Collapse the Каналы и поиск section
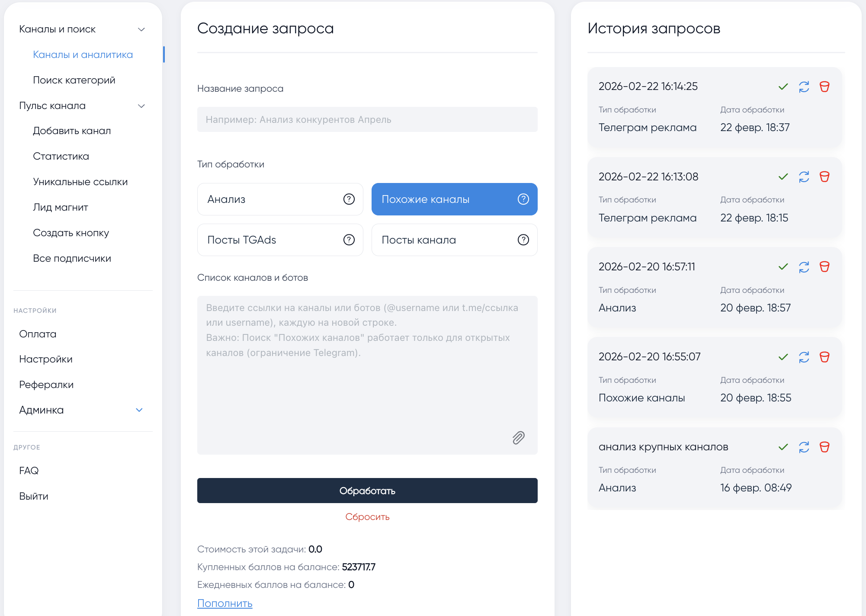Viewport: 866px width, 616px height. coord(141,29)
